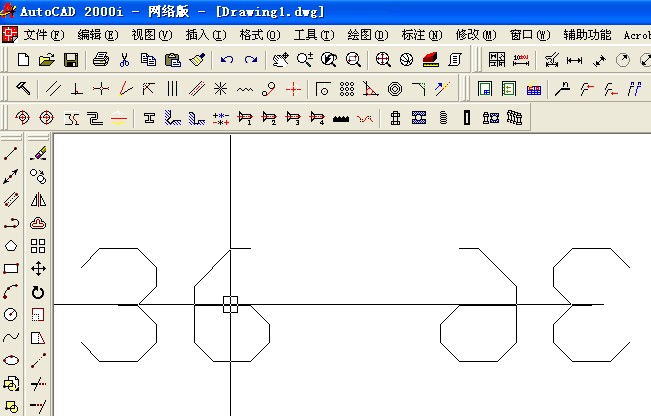Viewport: 651px width, 416px height.
Task: Select the Spline tool
Action: pyautogui.click(x=11, y=337)
